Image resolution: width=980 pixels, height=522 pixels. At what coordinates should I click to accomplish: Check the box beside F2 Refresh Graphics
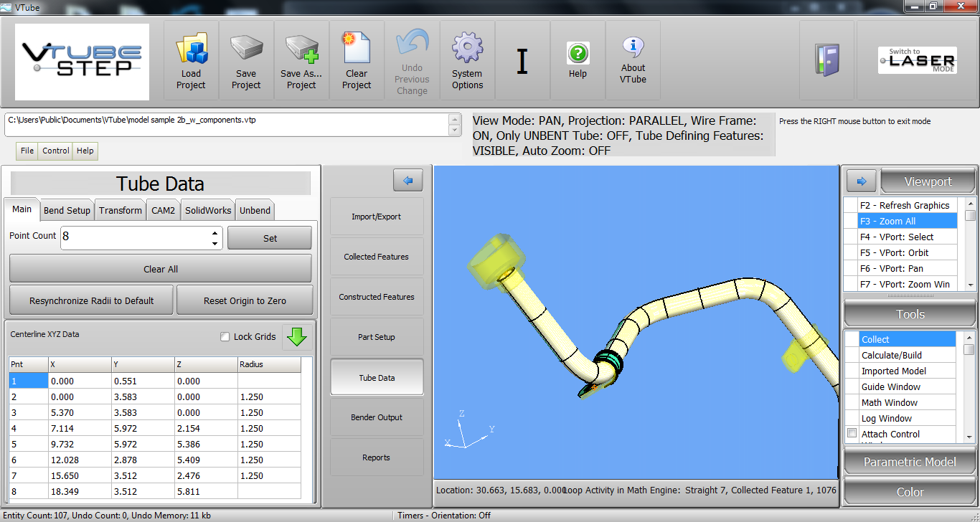point(850,206)
